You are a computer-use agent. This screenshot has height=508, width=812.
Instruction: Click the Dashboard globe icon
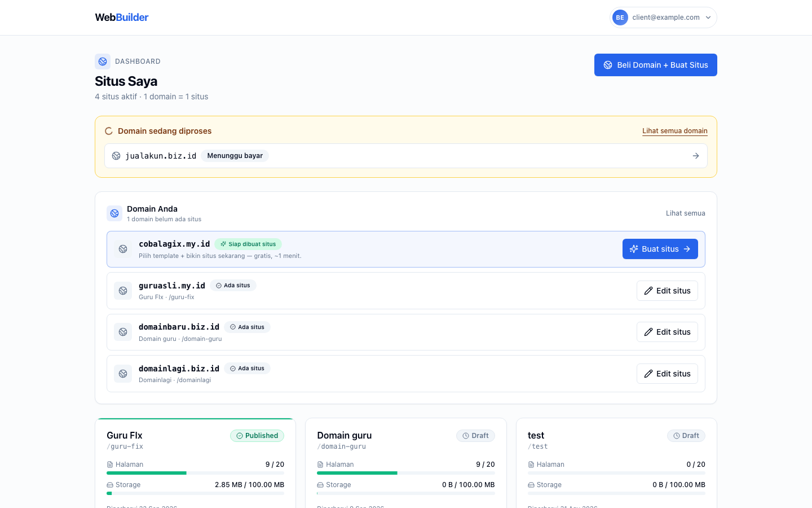(x=103, y=62)
